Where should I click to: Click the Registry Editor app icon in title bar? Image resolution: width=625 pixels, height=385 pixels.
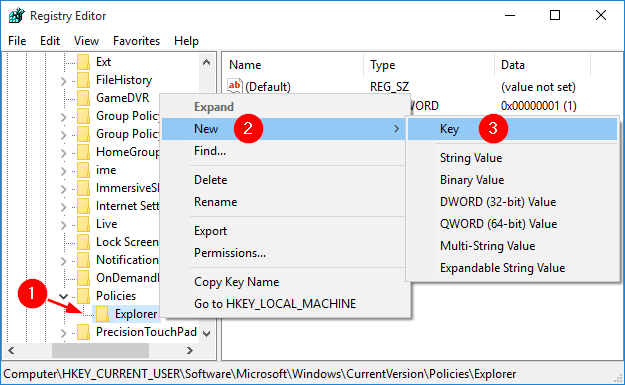[17, 16]
